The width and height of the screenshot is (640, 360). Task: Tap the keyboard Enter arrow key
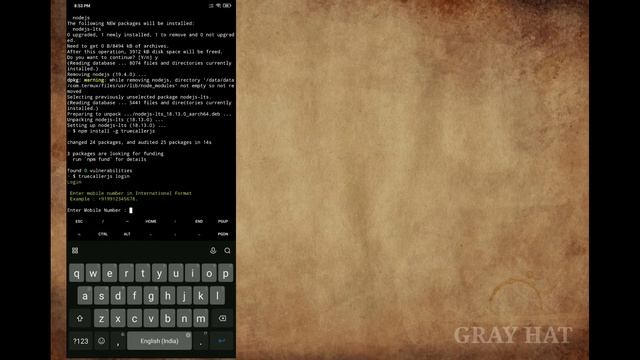[x=222, y=341]
